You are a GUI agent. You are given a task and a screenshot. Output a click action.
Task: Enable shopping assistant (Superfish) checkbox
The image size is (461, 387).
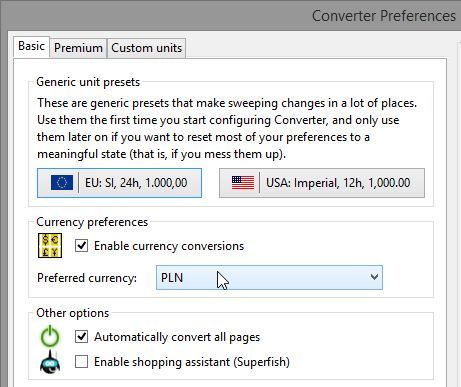click(x=82, y=361)
